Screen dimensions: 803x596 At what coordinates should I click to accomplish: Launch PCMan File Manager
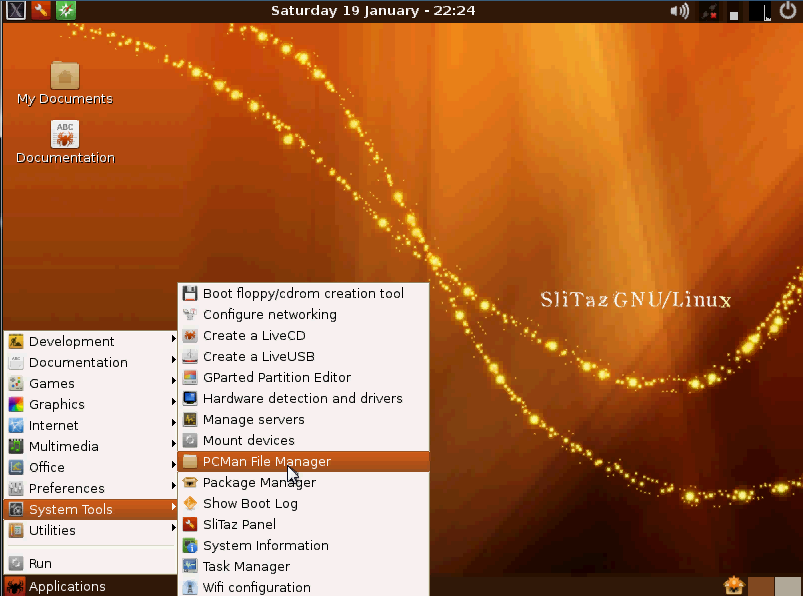pos(304,461)
